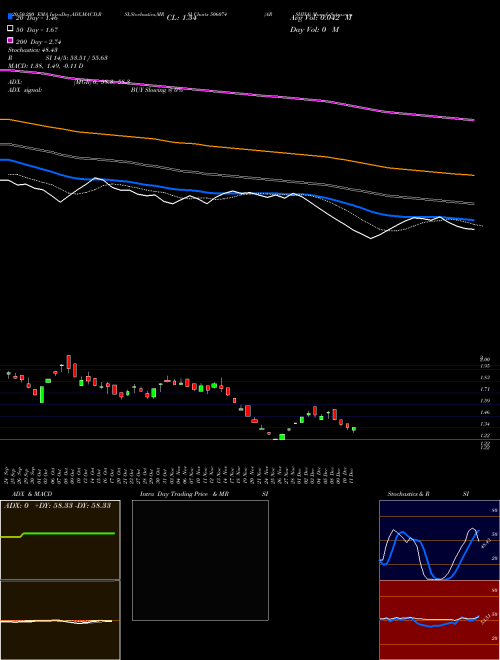Screen dimensions: 500x660
Task: Click the 'ADX signal:' label
Action: [25, 90]
